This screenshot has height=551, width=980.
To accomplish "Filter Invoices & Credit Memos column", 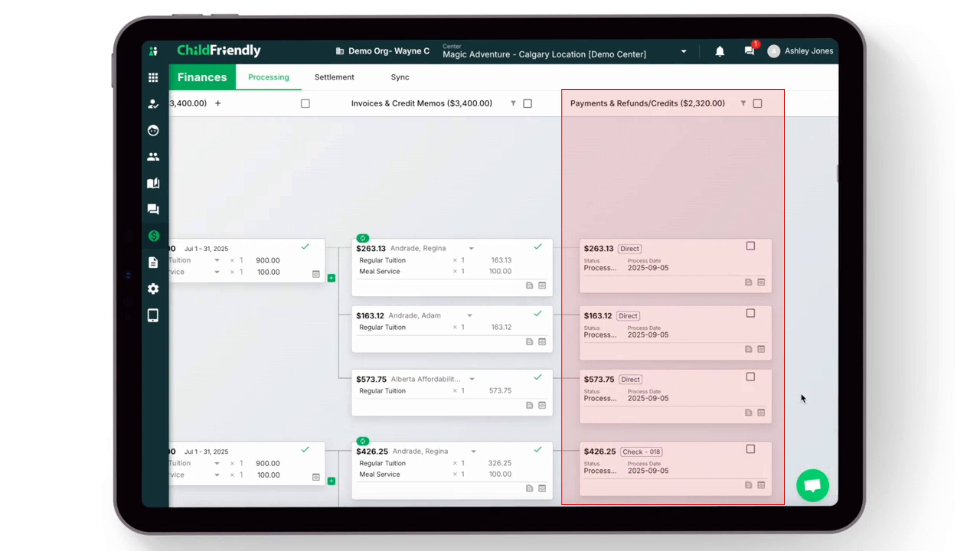I will click(513, 103).
